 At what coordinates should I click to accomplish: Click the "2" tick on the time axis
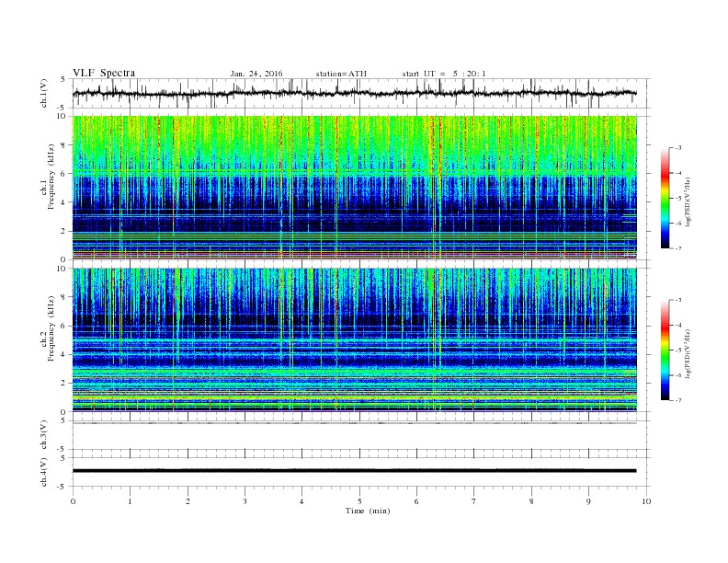point(188,501)
